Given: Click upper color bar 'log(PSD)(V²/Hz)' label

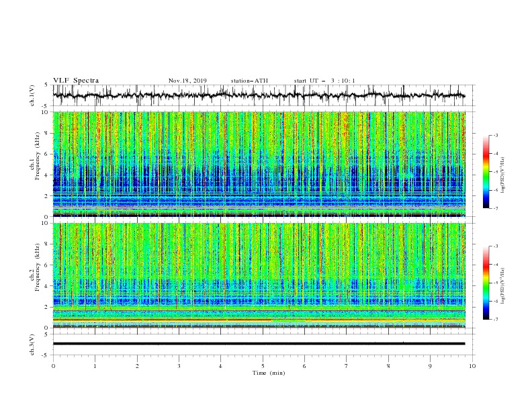Looking at the screenshot, I should [x=503, y=175].
